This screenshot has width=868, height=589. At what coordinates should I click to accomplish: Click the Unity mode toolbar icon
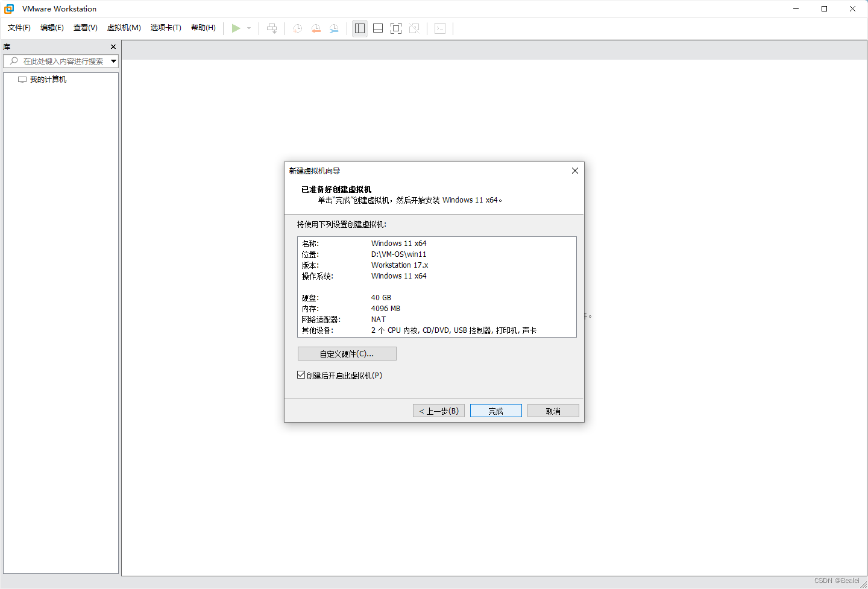coord(414,28)
